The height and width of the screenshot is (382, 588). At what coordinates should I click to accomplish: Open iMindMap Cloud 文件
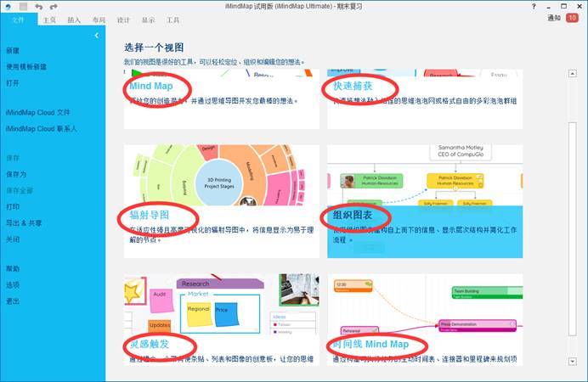[38, 112]
